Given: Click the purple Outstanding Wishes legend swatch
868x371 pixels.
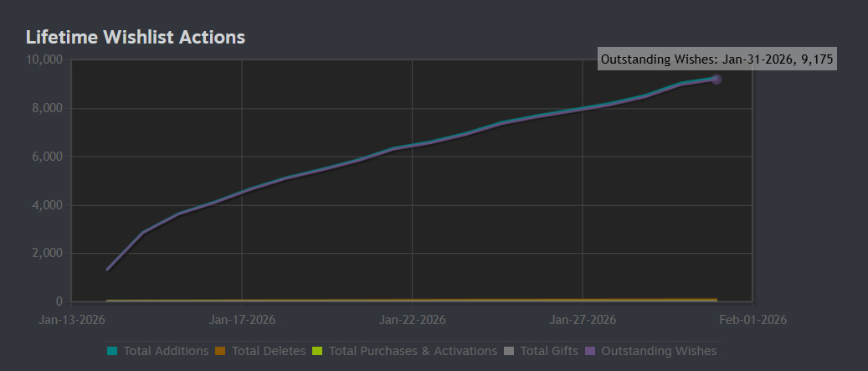Looking at the screenshot, I should (x=590, y=351).
